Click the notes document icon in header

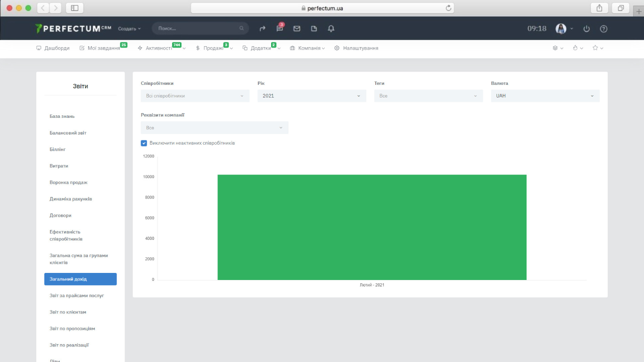[x=314, y=29]
